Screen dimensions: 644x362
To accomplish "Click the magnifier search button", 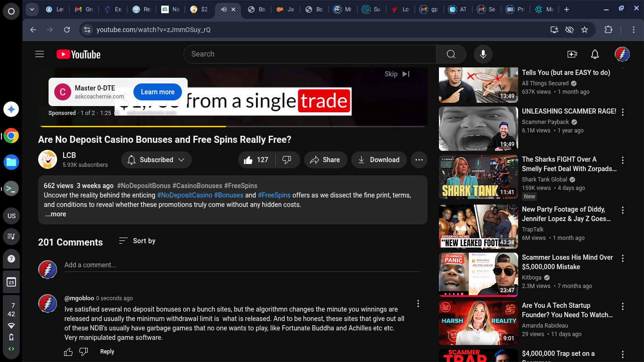I will pos(451,54).
